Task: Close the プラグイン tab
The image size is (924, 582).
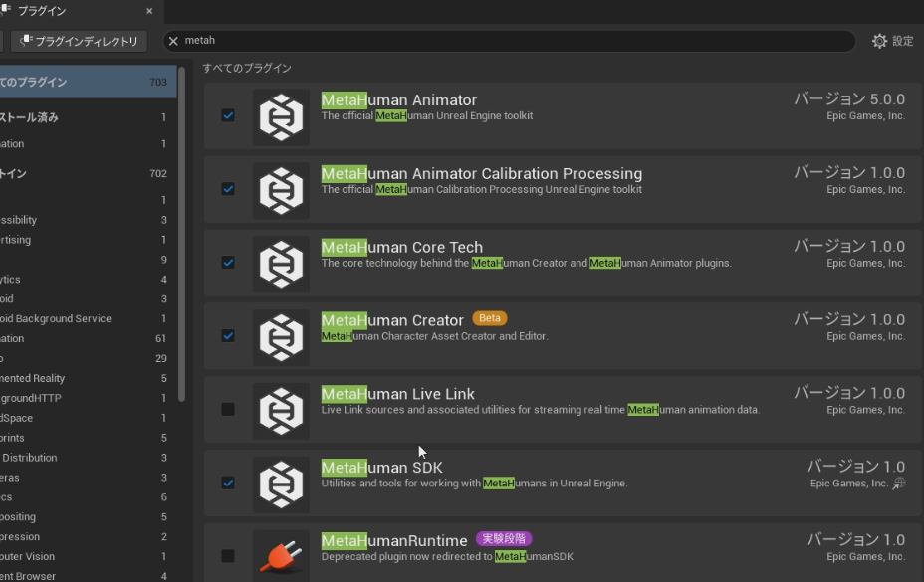Action: pos(149,11)
